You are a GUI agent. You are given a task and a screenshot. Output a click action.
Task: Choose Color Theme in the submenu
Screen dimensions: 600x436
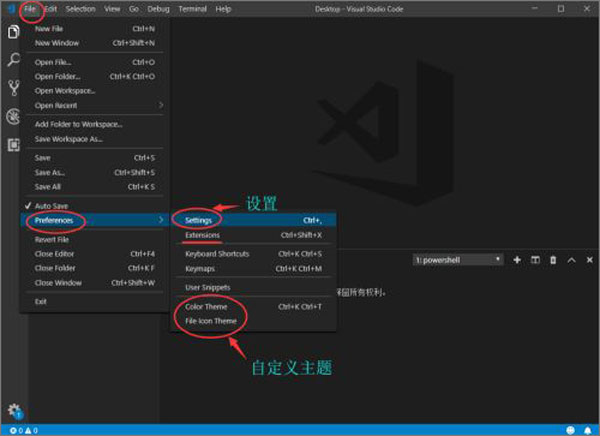253,307
